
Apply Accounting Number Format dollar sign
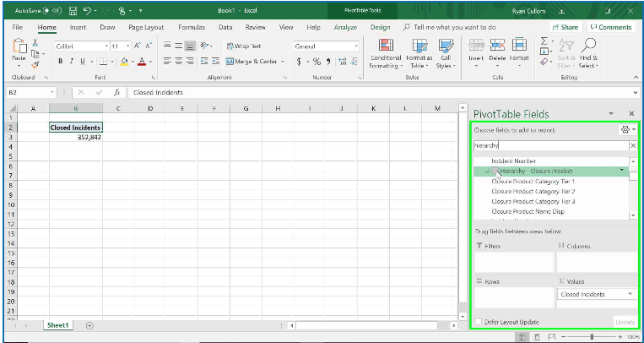(x=300, y=62)
